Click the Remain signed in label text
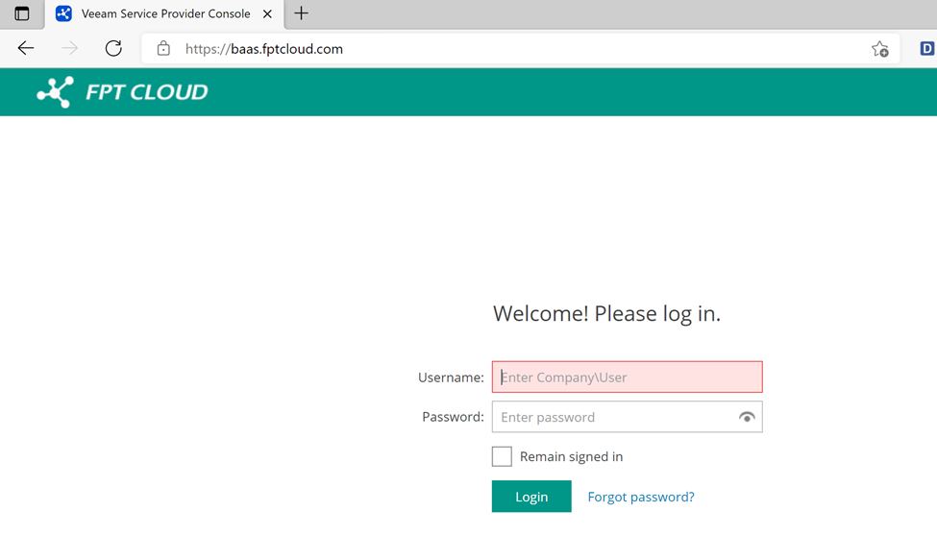Image resolution: width=937 pixels, height=560 pixels. [x=571, y=456]
